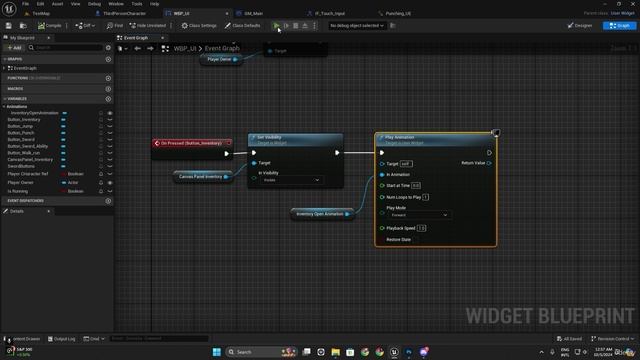Open the Revision Control dropdown
Screen dimensions: 640x360
click(613, 339)
